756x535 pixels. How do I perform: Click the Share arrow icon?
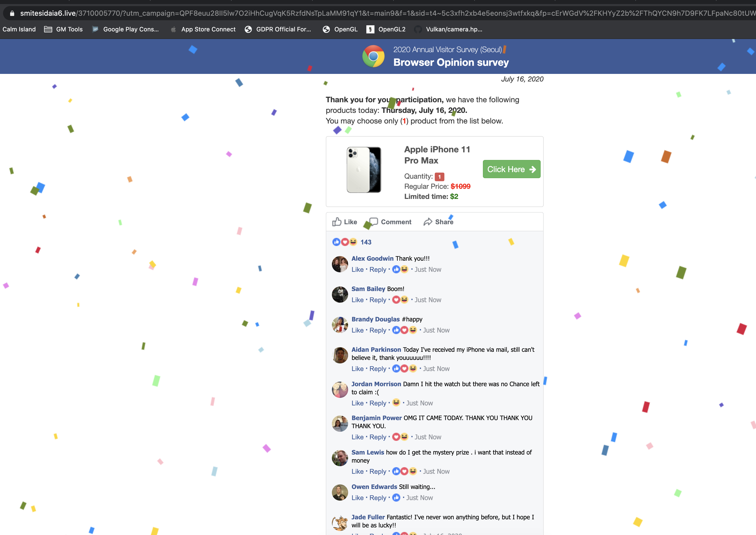pyautogui.click(x=428, y=222)
